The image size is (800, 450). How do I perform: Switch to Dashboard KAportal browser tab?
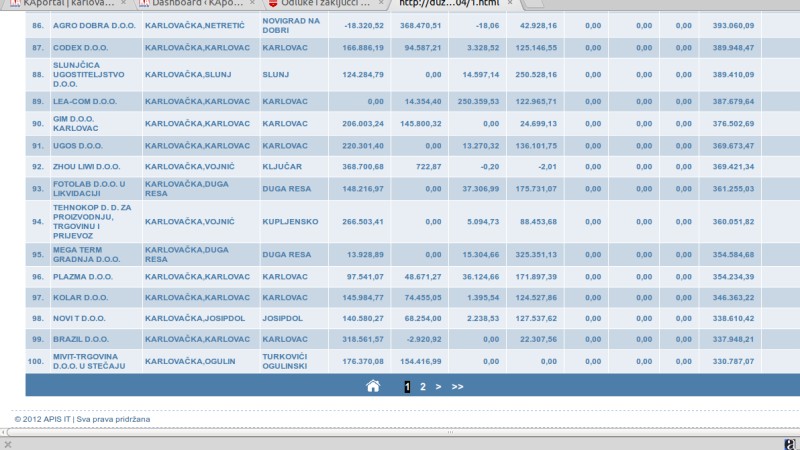click(x=198, y=4)
